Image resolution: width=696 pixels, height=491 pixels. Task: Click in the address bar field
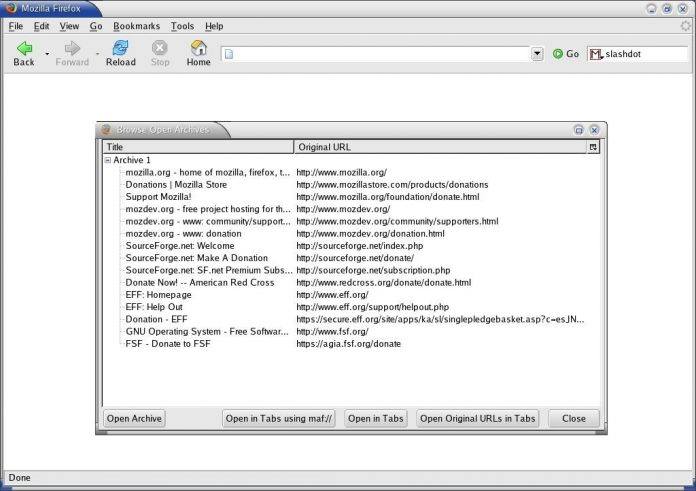[x=376, y=54]
